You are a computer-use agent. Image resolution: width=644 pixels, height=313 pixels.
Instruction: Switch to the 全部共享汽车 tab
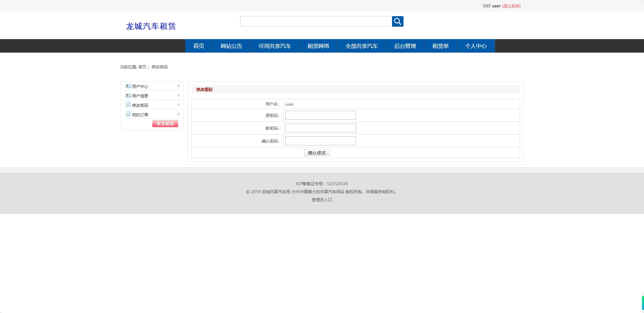(x=362, y=46)
